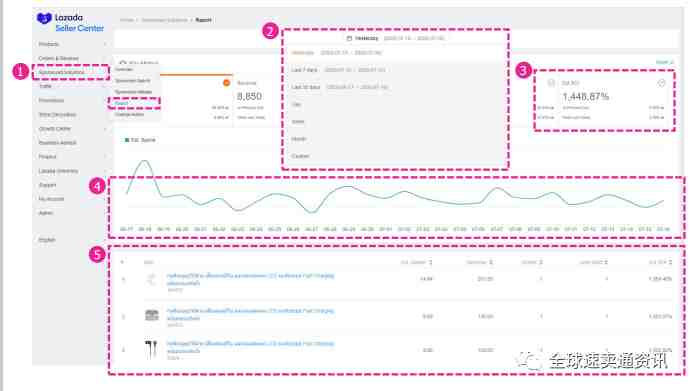
Task: Click calendar icon beside Yesterday date picker
Action: point(349,38)
